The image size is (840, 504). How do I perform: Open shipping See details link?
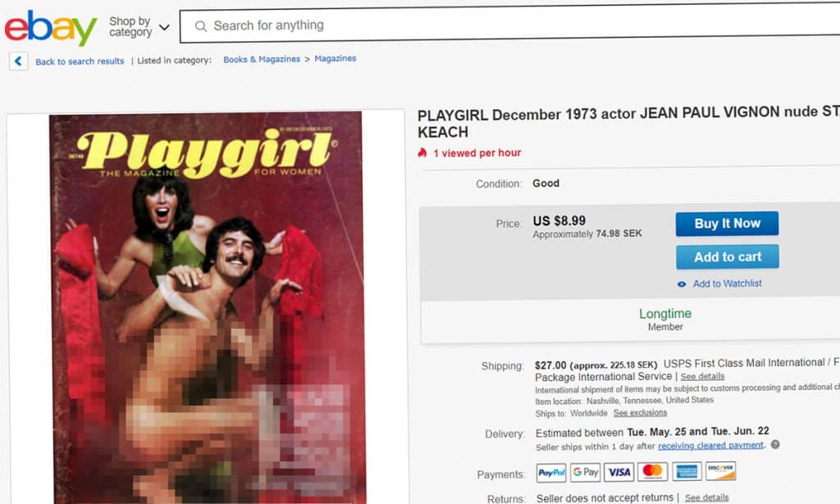pyautogui.click(x=702, y=376)
